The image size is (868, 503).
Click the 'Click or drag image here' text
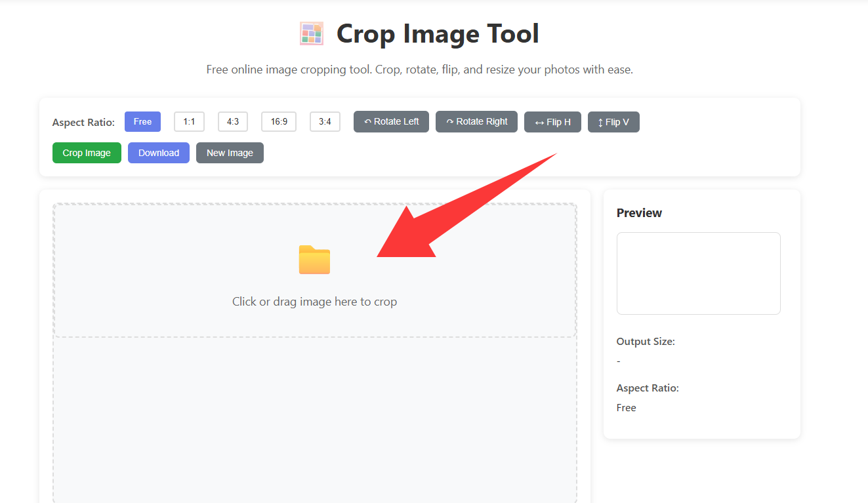point(314,302)
